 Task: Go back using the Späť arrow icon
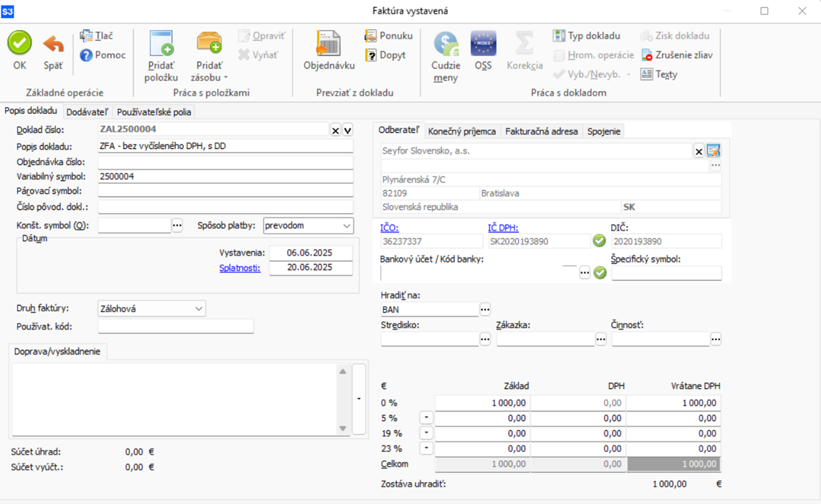[x=53, y=45]
